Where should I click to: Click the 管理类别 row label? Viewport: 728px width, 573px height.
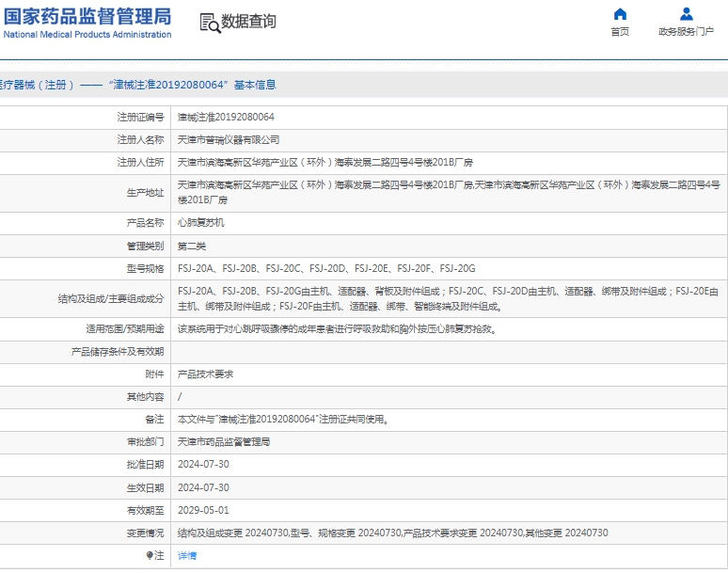pos(146,247)
